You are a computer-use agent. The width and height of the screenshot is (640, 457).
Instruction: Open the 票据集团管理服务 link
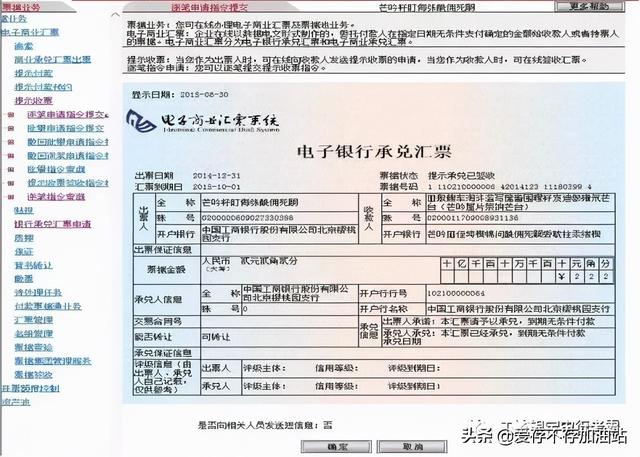53,361
